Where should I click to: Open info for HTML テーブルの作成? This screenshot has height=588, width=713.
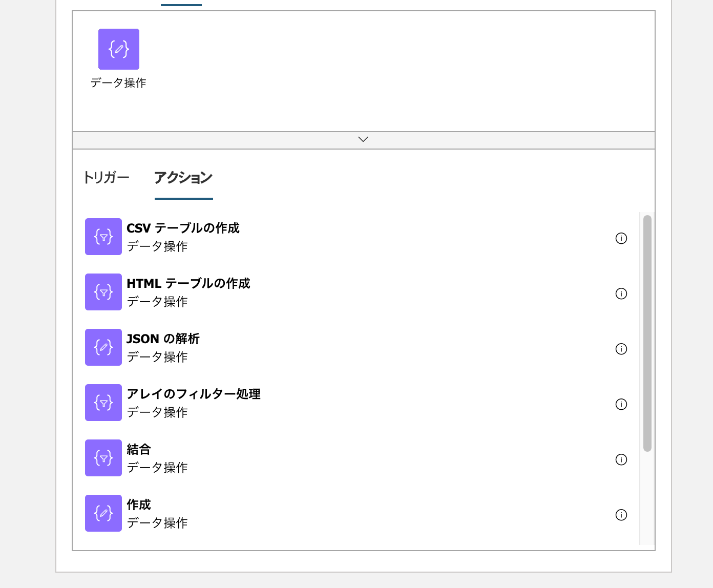[621, 293]
